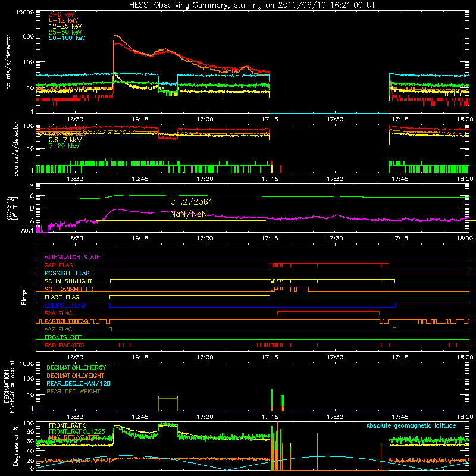Click the 'NaN/NaN' annotation in GOES panel
Image resolution: width=476 pixels, height=476 pixels.
(x=189, y=214)
